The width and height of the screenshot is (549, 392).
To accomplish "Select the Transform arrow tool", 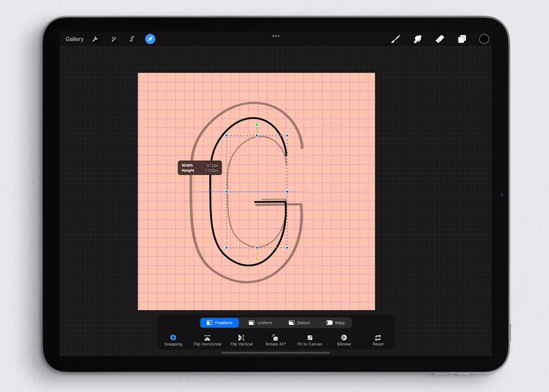I will [x=150, y=39].
